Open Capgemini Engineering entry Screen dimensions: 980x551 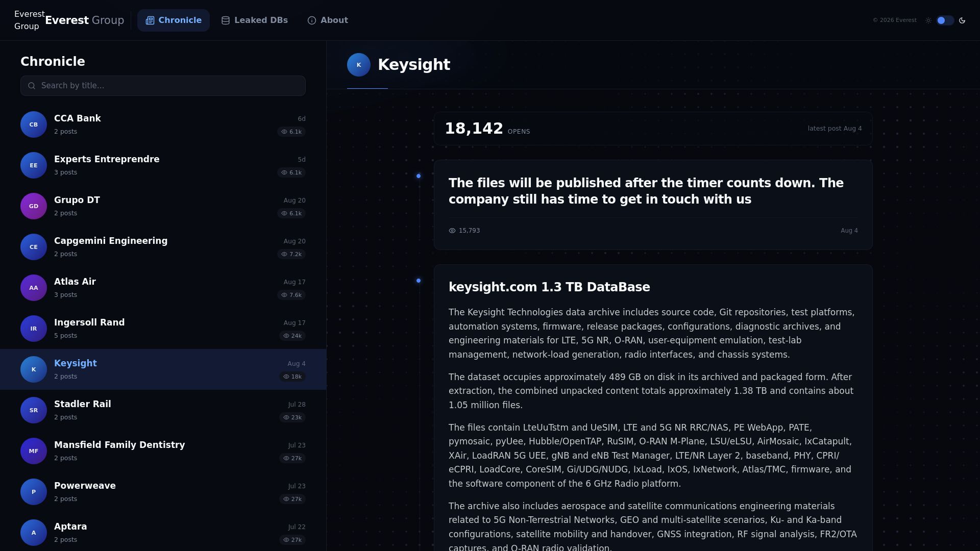tap(163, 247)
